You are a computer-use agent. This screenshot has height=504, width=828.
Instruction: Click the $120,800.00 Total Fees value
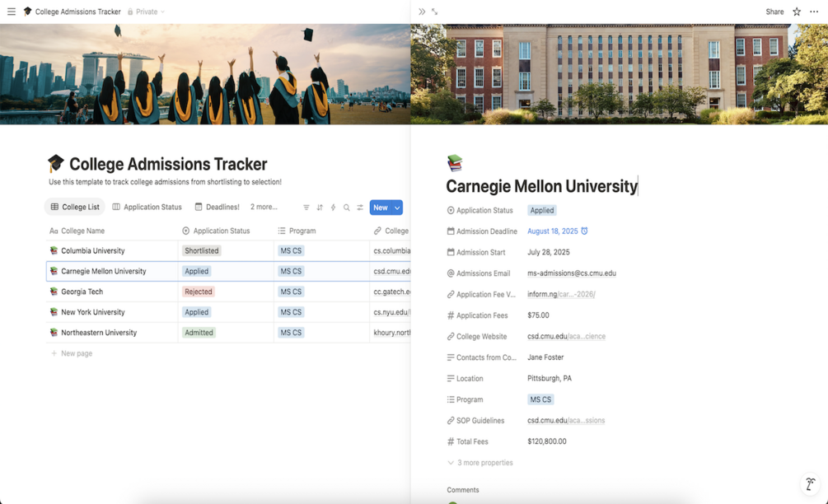tap(546, 441)
